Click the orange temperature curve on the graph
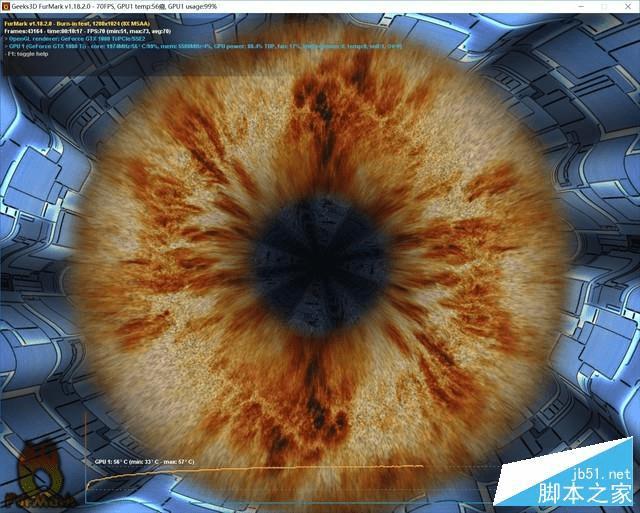 [x=255, y=471]
